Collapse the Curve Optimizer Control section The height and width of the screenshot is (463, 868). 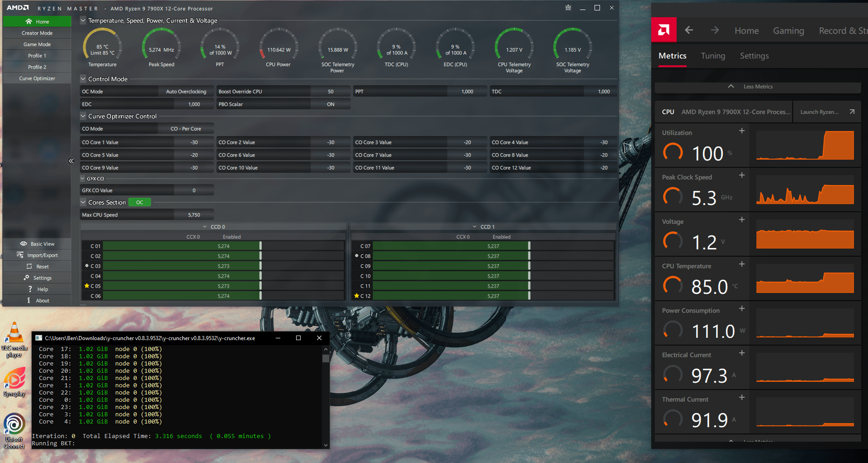pyautogui.click(x=83, y=116)
